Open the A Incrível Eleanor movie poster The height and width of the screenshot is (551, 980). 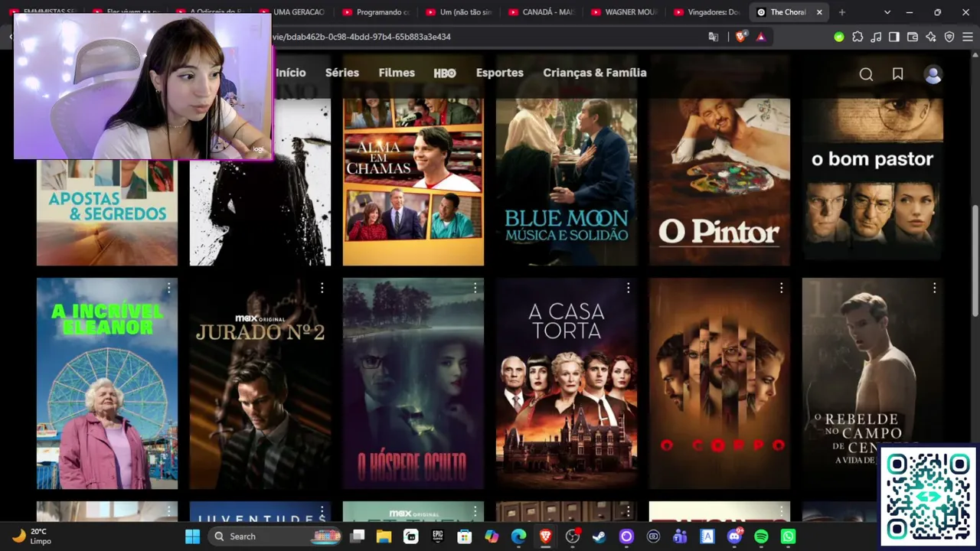coord(107,383)
